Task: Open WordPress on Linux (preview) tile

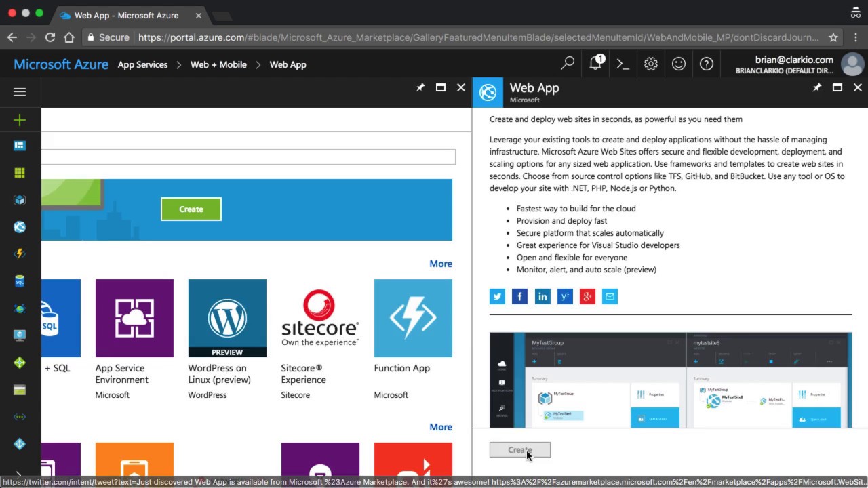Action: pos(227,339)
